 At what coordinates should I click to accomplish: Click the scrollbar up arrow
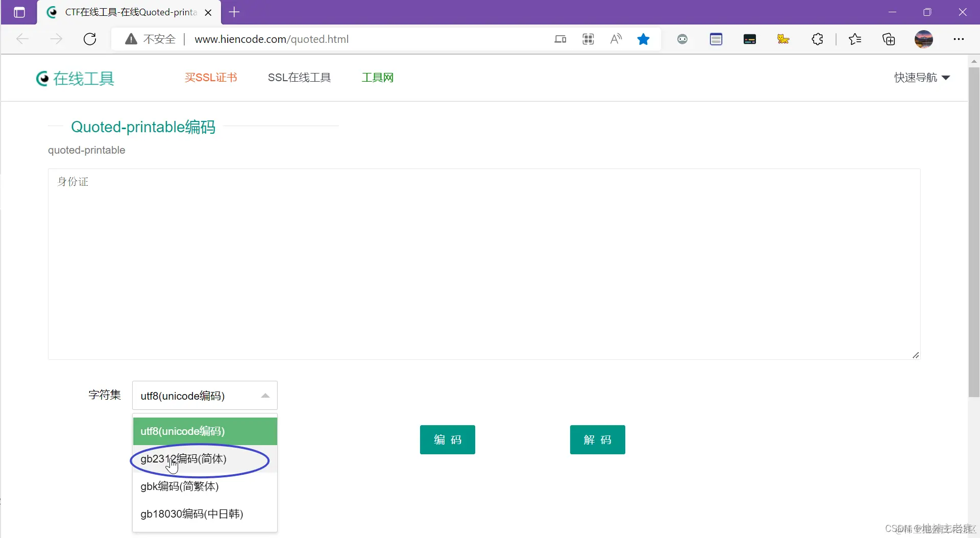coord(974,61)
